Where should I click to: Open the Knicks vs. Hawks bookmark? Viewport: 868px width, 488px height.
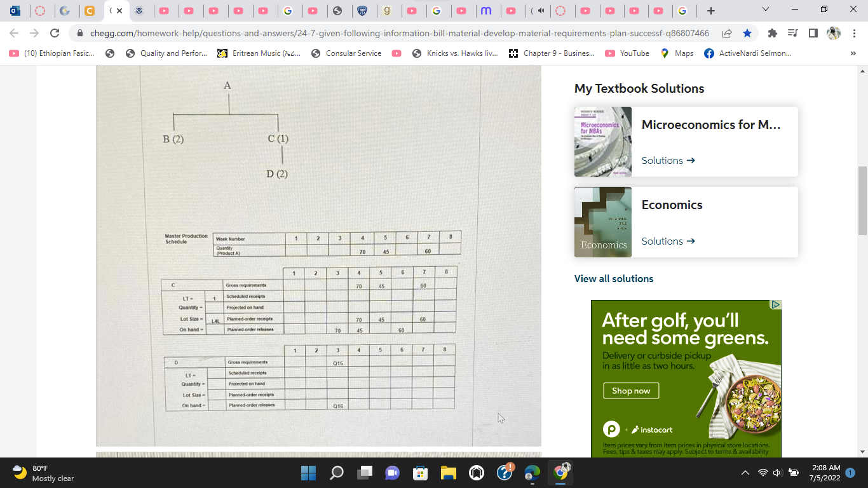[x=455, y=53]
